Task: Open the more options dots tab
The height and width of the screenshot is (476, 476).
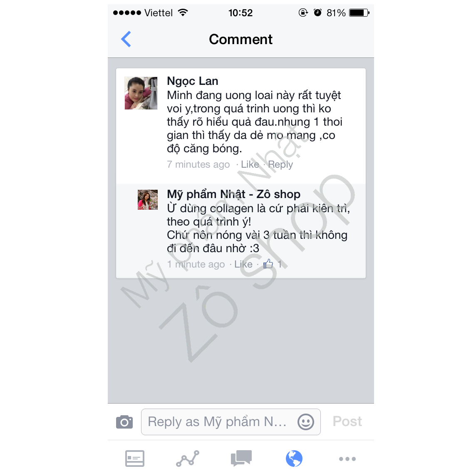Action: 347,459
